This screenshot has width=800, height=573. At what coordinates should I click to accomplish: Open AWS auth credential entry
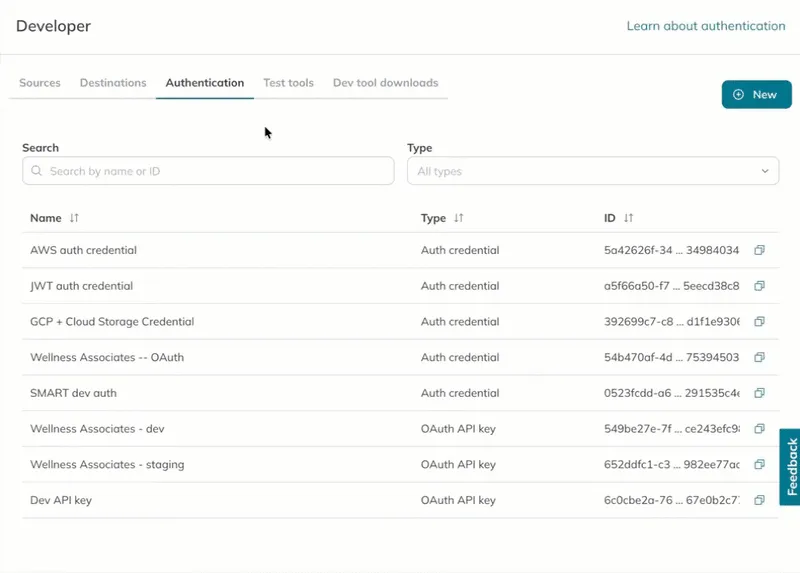pyautogui.click(x=83, y=250)
